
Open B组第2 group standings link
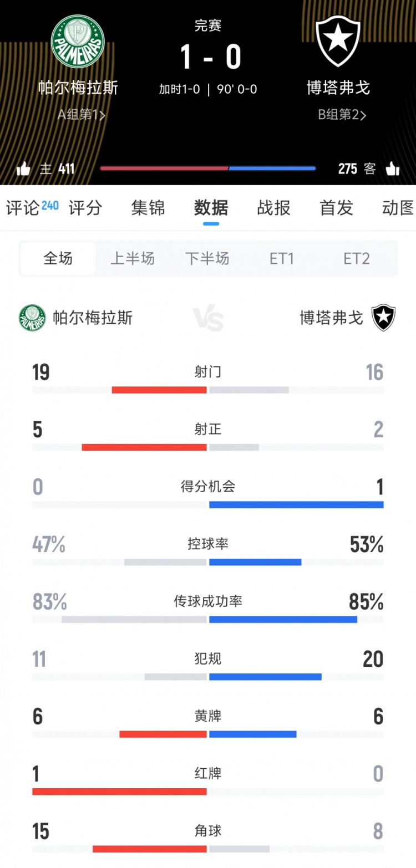342,115
